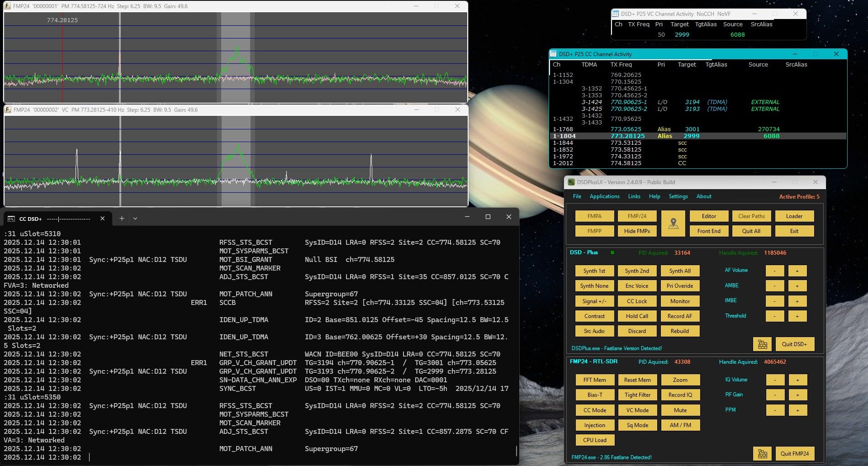868x466 pixels.
Task: Mute the FMP24 audio output
Action: [x=680, y=410]
